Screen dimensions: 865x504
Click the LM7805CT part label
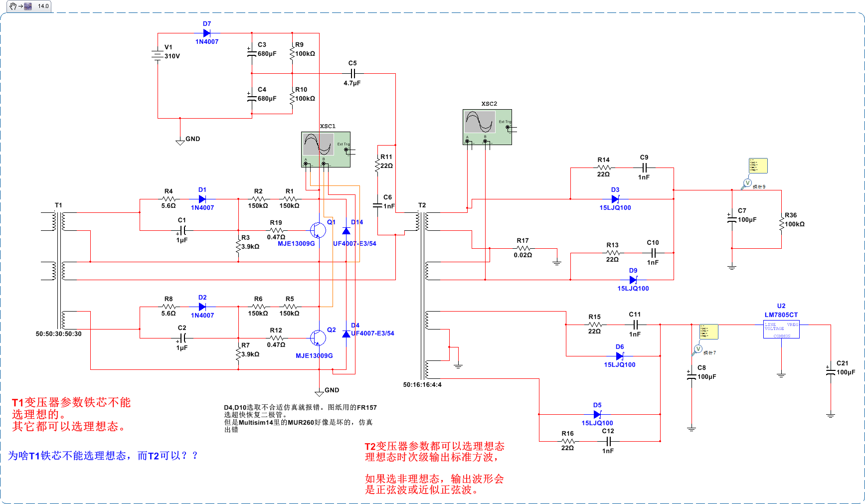coord(781,315)
